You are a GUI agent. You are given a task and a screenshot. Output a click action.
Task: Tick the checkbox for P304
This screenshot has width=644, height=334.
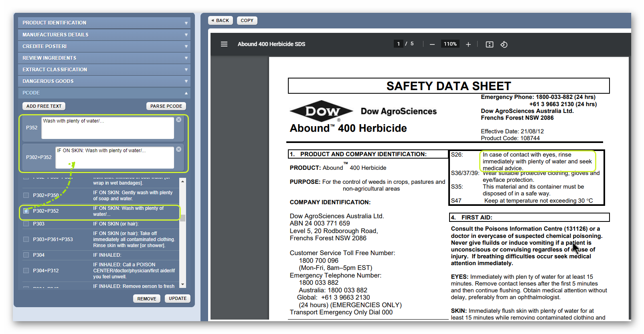26,255
